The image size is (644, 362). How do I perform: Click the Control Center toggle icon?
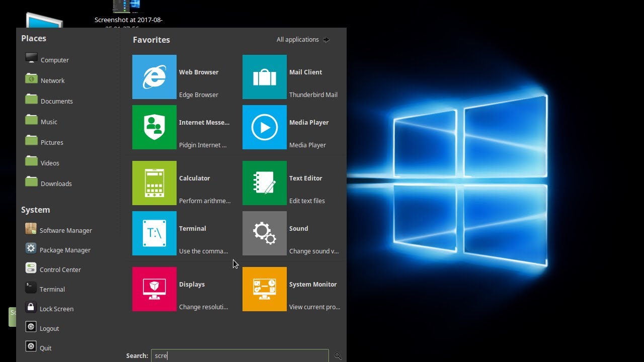(x=31, y=268)
